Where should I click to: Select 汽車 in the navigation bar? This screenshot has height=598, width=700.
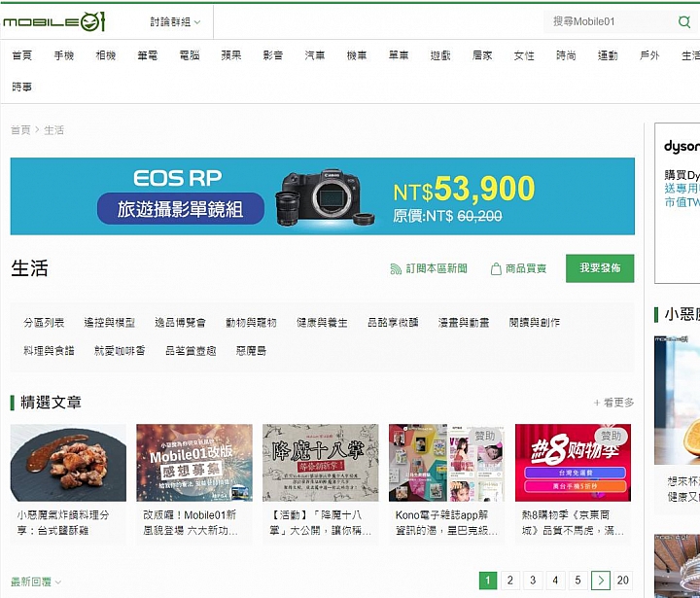click(x=315, y=55)
